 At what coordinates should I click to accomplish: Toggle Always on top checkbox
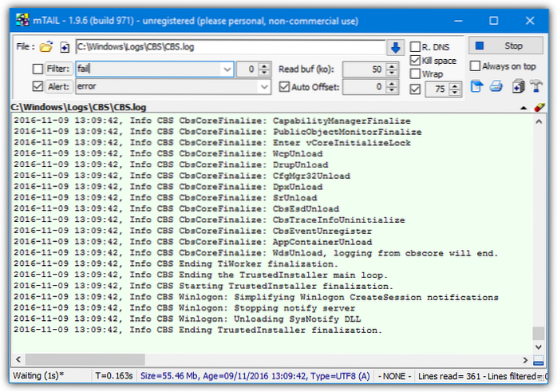click(x=475, y=66)
